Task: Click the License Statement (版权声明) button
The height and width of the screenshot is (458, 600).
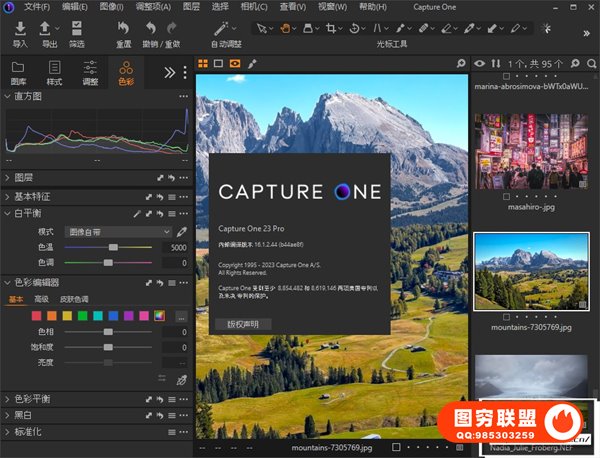Action: (242, 324)
